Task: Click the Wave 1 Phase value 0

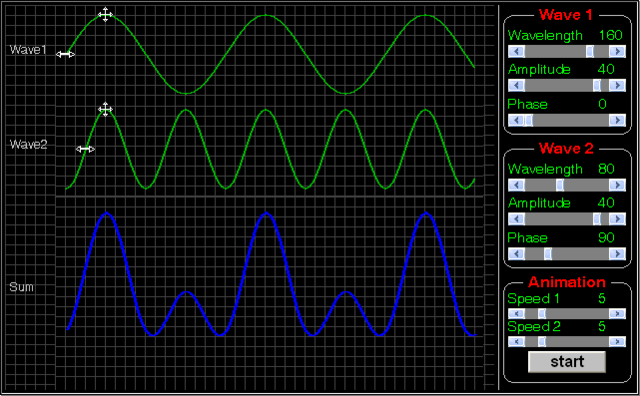Action: coord(602,104)
